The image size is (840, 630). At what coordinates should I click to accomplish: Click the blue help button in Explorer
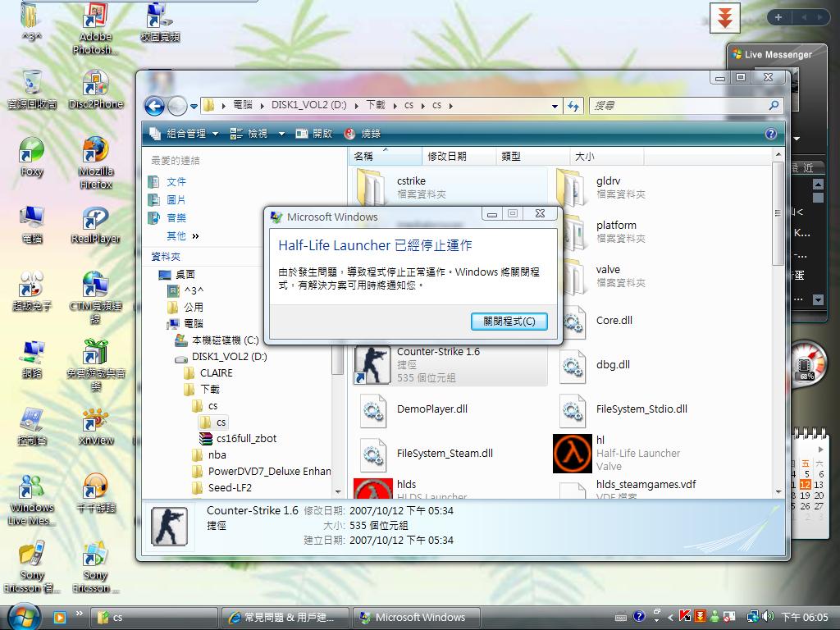(769, 133)
